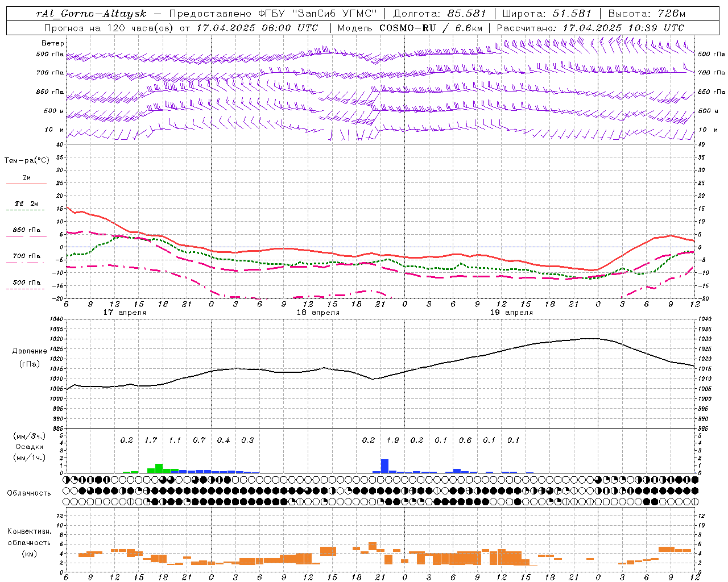The width and height of the screenshot is (728, 582).
Task: Click the 1.1 precipitation value
Action: pos(175,440)
